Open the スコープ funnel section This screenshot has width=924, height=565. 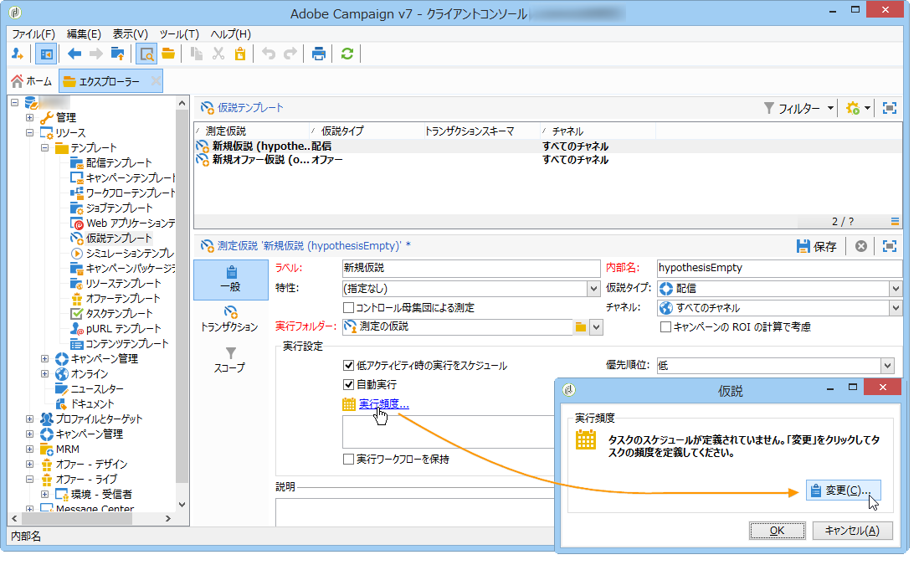click(230, 360)
